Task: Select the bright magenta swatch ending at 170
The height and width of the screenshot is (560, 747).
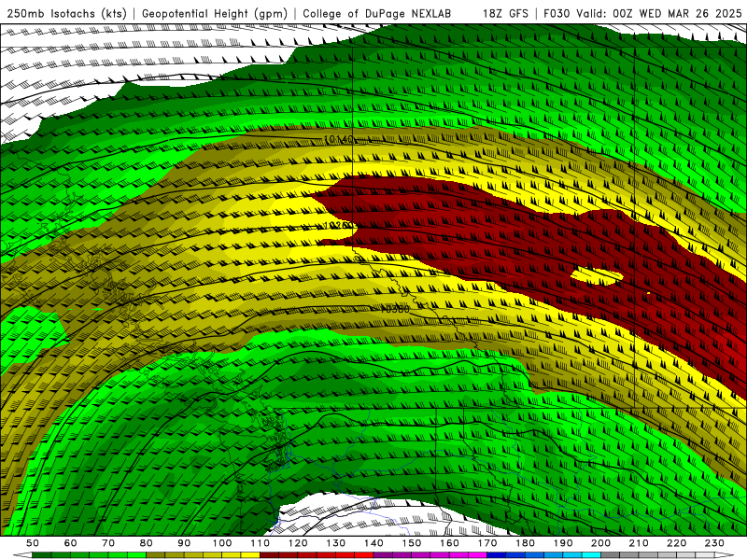Action: pos(477,555)
